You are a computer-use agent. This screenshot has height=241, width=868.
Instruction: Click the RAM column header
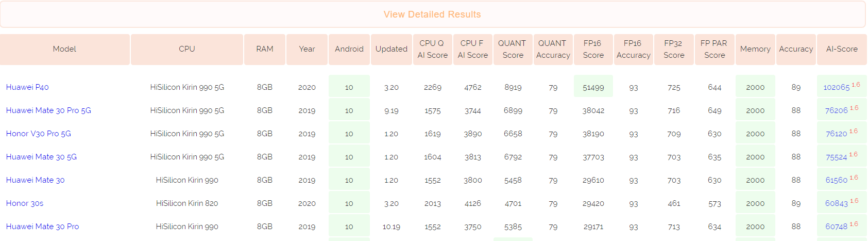(265, 49)
